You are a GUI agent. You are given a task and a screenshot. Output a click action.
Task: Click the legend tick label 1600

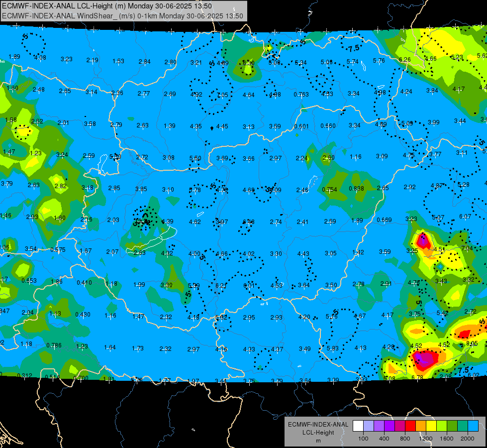point(447,439)
